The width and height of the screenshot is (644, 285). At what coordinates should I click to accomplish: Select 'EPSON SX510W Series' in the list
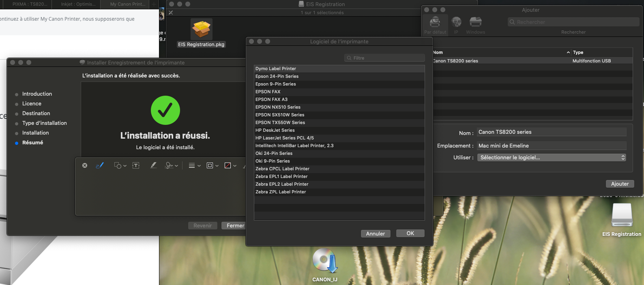tap(280, 115)
